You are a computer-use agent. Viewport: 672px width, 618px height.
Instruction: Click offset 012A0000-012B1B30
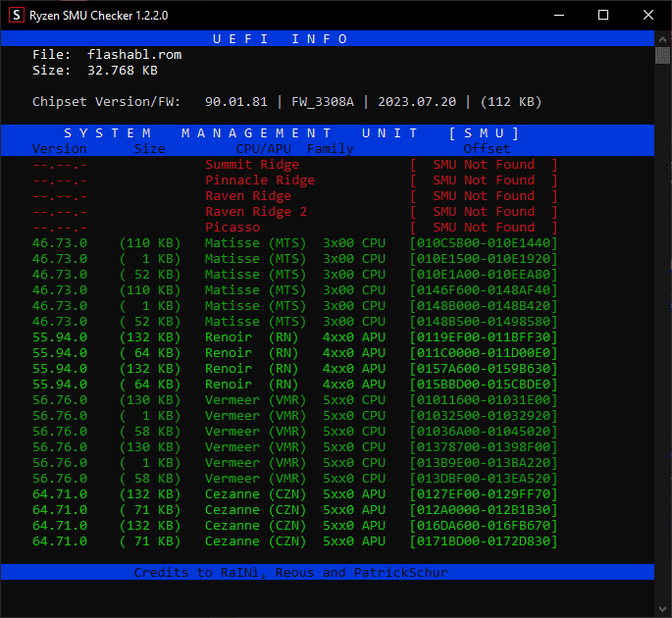click(484, 510)
